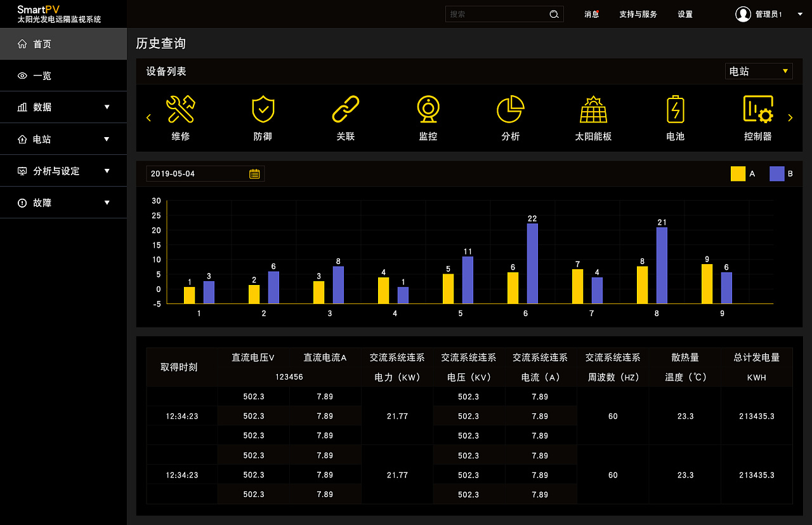
Task: Open 消息 messages in top bar
Action: tap(591, 14)
